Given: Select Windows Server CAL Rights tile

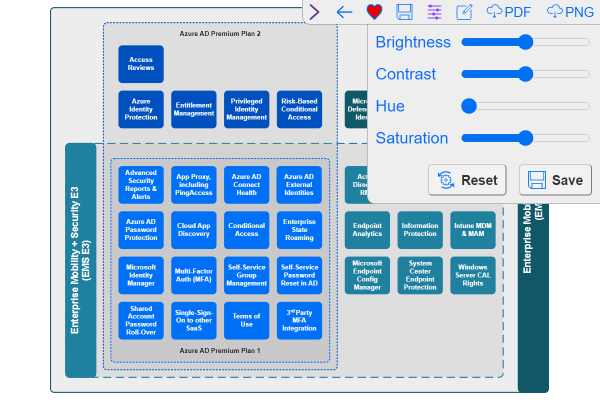Looking at the screenshot, I should [x=473, y=275].
